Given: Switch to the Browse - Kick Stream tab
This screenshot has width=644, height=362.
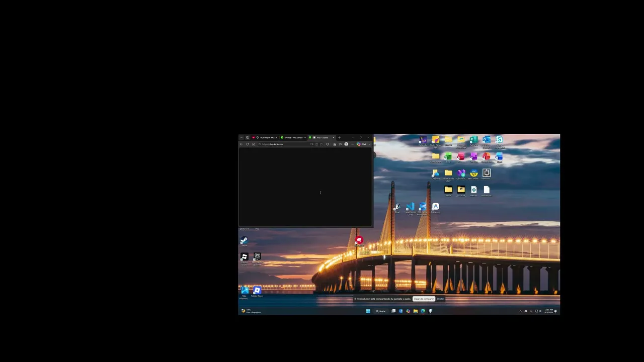Looking at the screenshot, I should pyautogui.click(x=293, y=137).
